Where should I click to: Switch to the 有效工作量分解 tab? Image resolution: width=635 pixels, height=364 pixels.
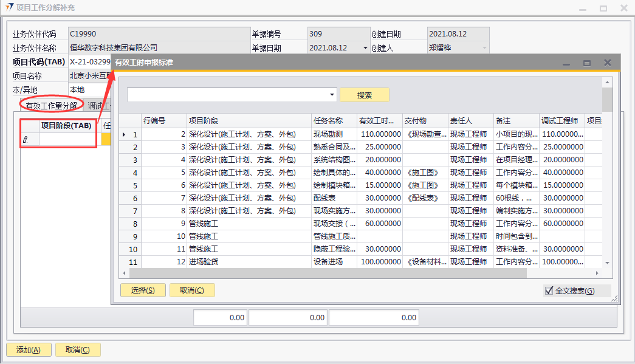(51, 106)
